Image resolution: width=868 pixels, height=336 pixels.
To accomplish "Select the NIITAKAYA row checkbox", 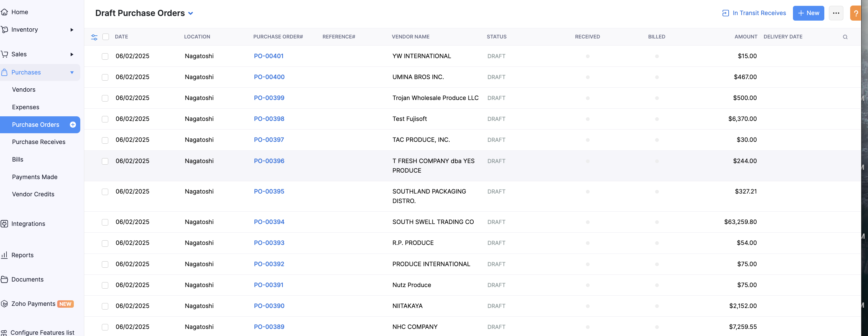I will (x=105, y=306).
